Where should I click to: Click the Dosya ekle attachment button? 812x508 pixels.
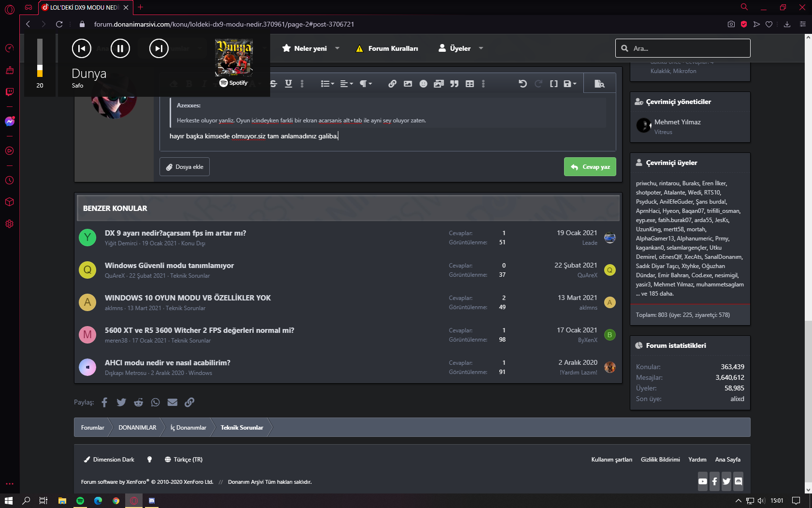click(185, 167)
